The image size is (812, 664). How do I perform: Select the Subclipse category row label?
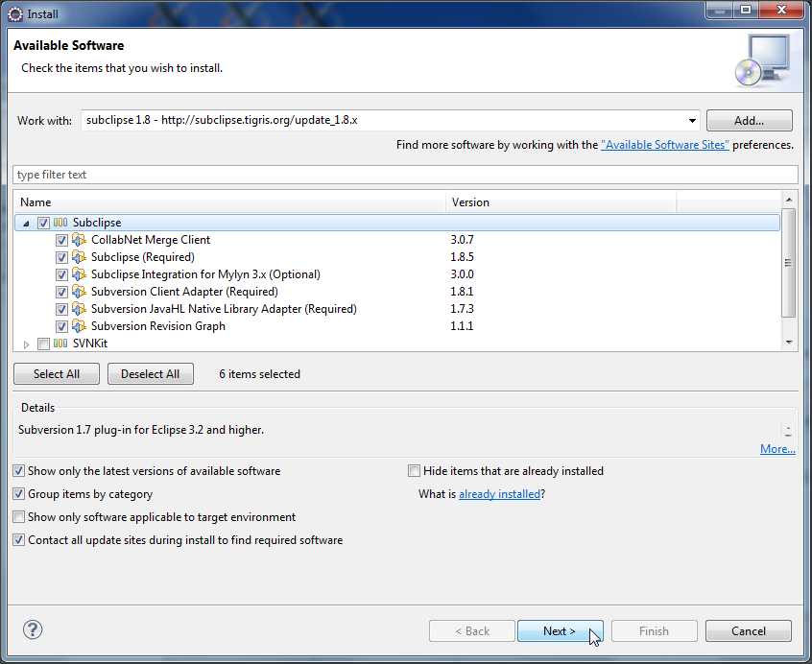97,223
